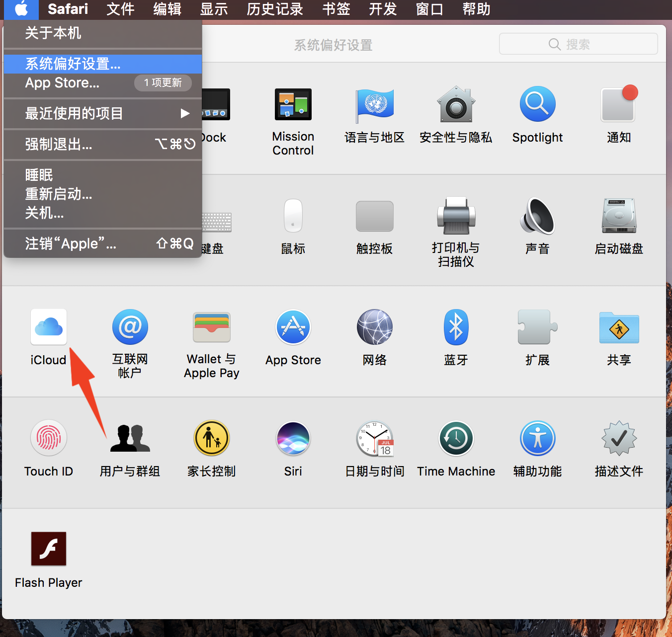Open the 开发 (Develop) menu
The image size is (672, 637).
click(383, 9)
